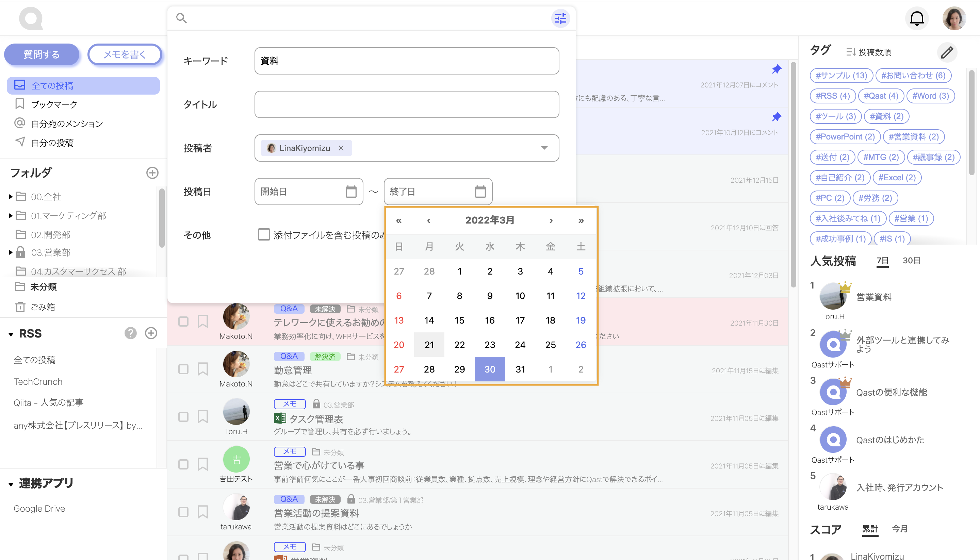This screenshot has width=980, height=560.
Task: Open popular post Qastの便利な機能
Action: (891, 392)
